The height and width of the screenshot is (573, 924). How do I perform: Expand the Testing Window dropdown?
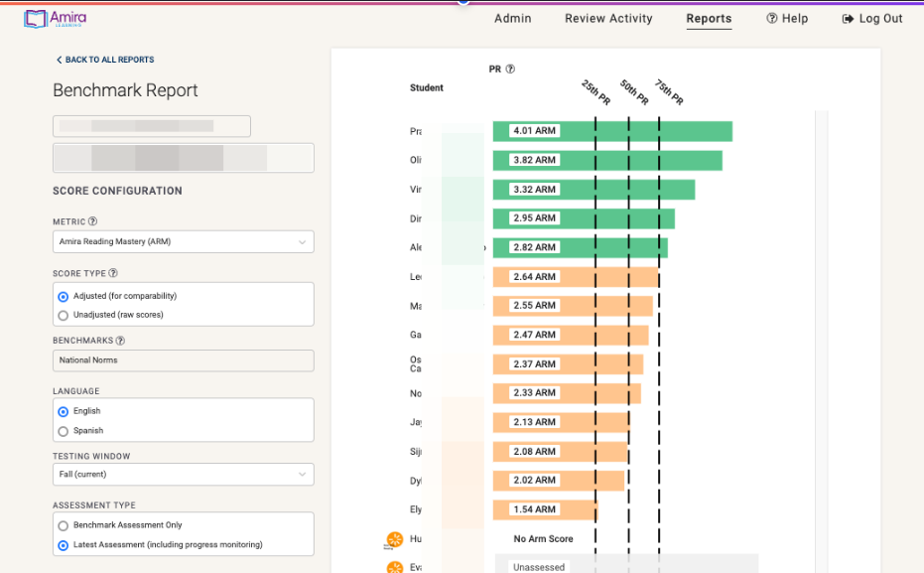pos(183,475)
